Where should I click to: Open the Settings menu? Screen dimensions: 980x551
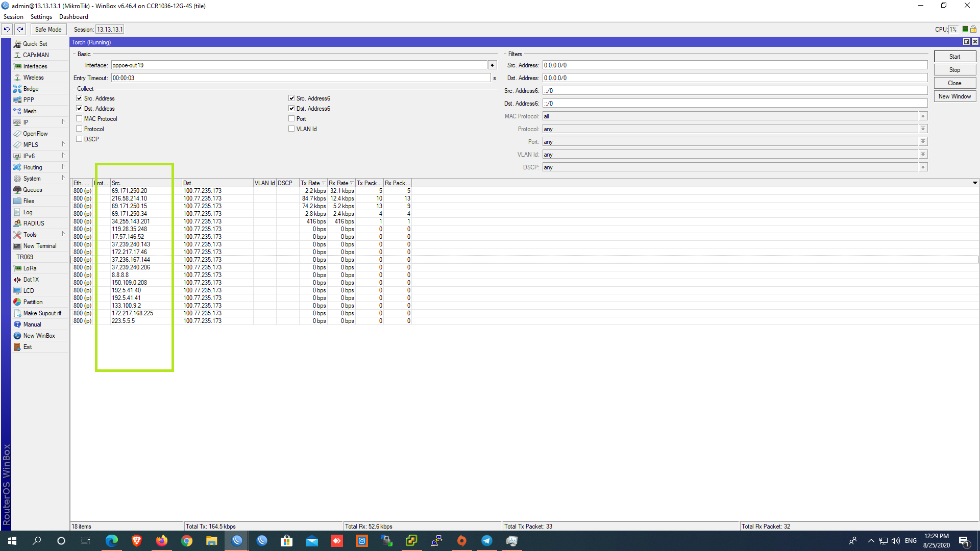click(x=41, y=17)
